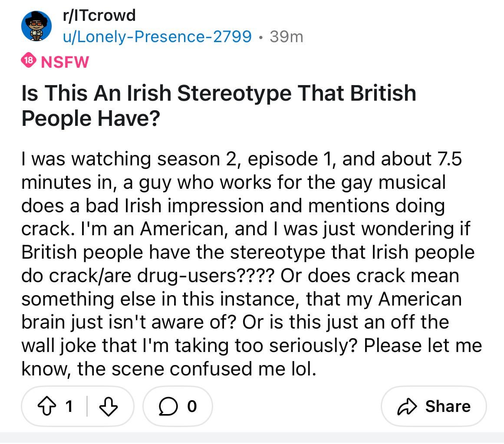This screenshot has height=444, width=504.
Task: Click the separator dot before 39m
Action: point(260,38)
